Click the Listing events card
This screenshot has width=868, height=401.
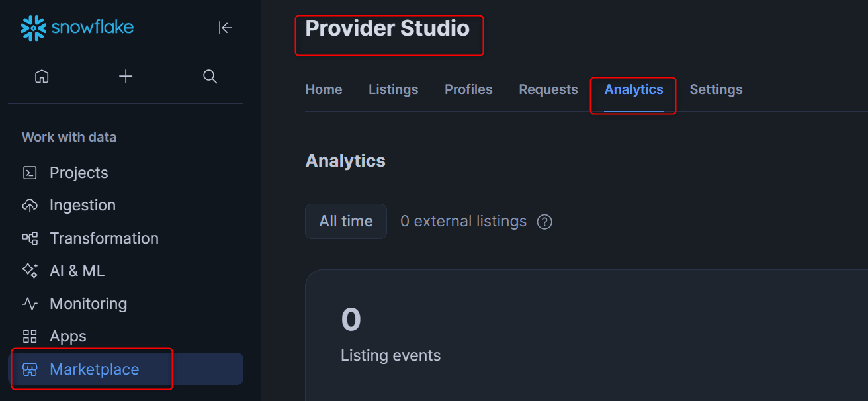click(x=586, y=335)
